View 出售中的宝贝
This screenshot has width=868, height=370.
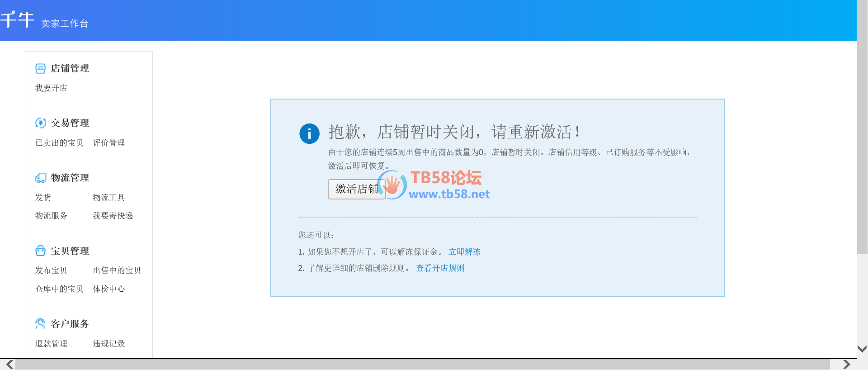pos(117,270)
